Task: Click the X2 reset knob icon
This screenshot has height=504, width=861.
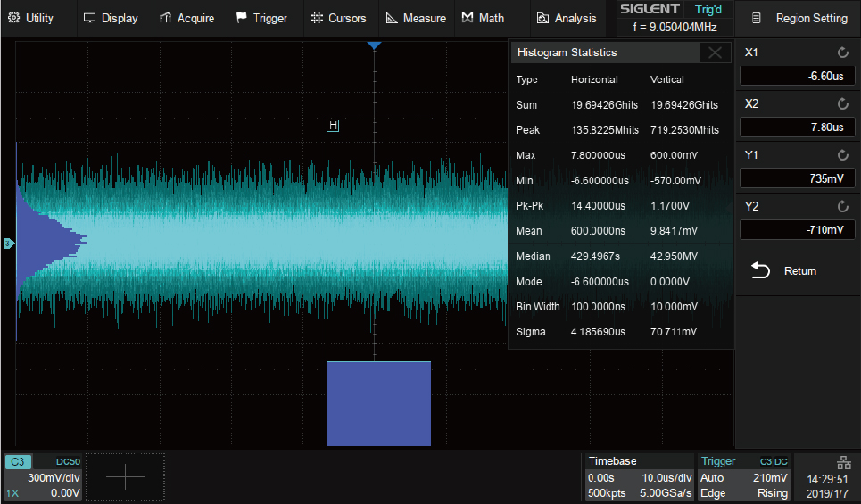Action: tap(843, 104)
